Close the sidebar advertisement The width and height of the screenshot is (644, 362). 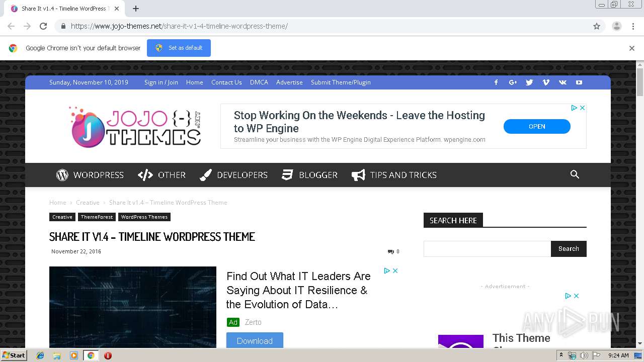576,296
